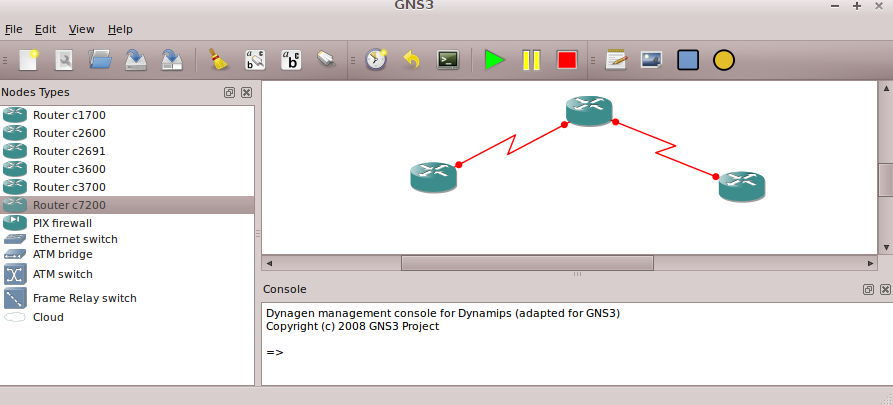Select Router c2691 node type
This screenshot has width=893, height=405.
click(128, 151)
